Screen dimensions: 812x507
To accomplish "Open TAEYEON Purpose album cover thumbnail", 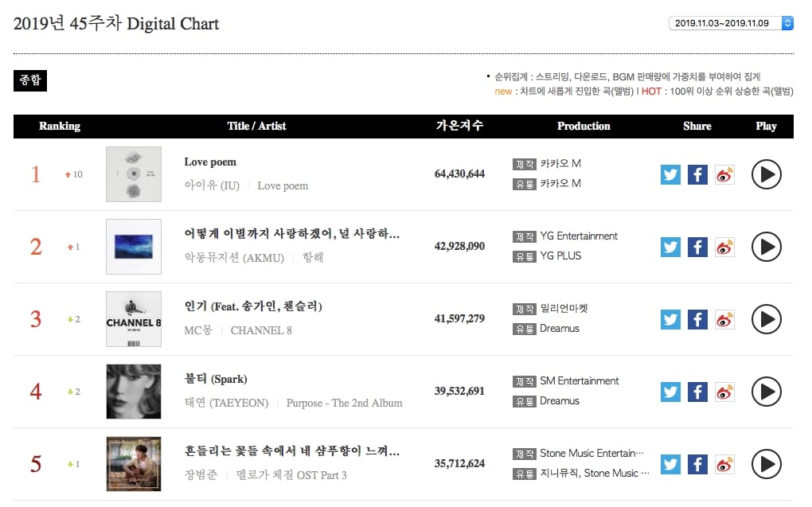I will coord(134,392).
